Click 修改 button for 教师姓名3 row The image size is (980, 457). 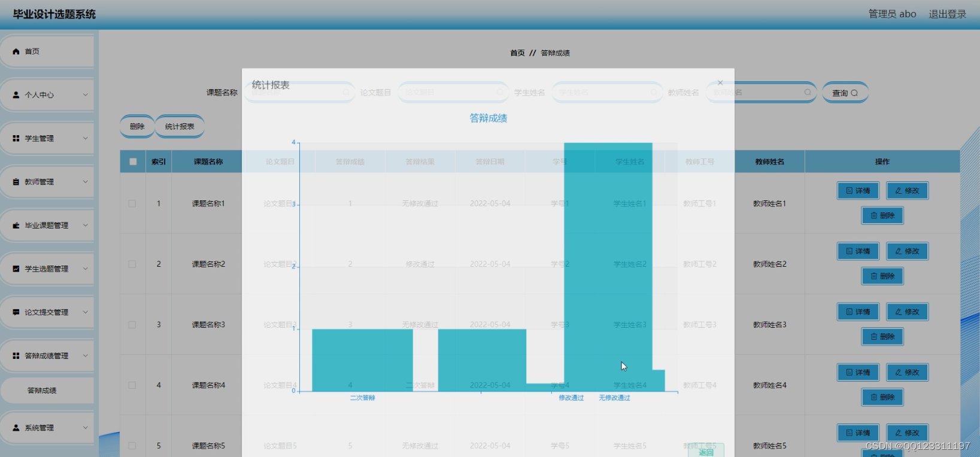tap(908, 312)
